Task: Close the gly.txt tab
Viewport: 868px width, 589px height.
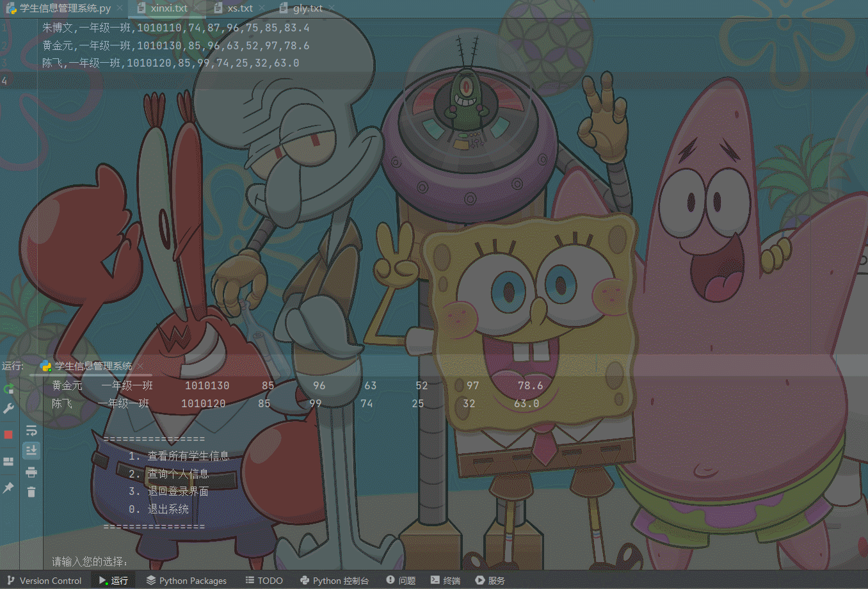Action: pos(330,8)
